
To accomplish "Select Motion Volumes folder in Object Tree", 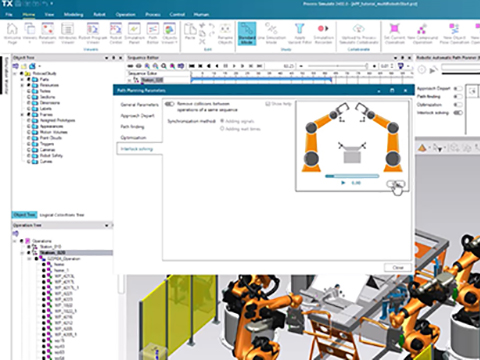I will 53,132.
